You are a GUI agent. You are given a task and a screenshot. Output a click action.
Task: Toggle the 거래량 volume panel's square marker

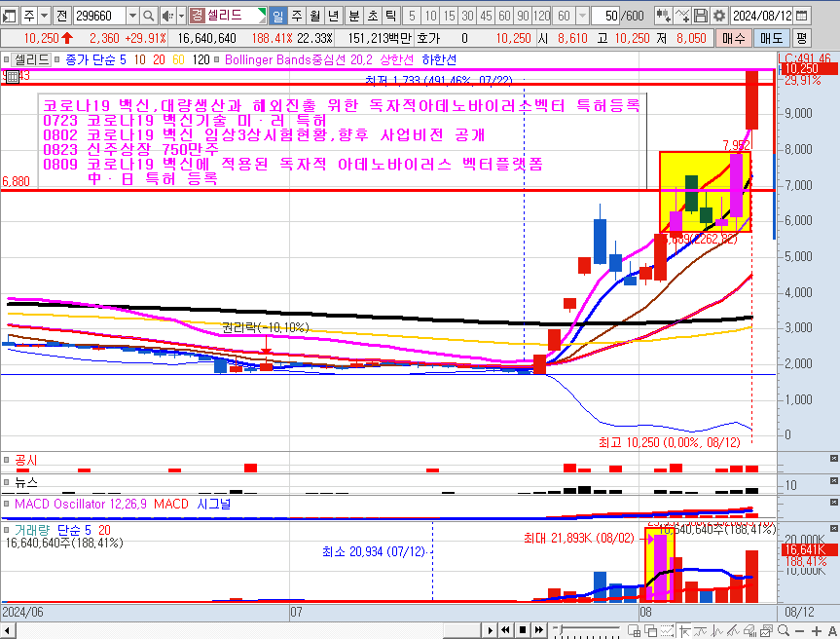[x=6, y=529]
